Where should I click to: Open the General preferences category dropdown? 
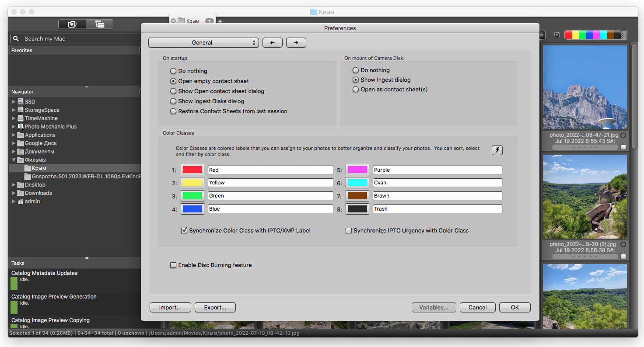pos(203,43)
